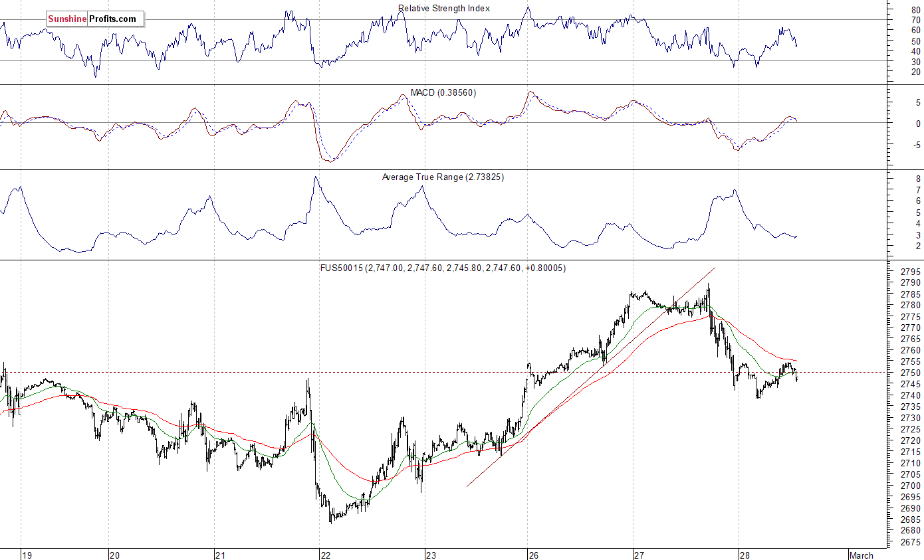924x560 pixels.
Task: Click date label 28 on time axis
Action: click(x=745, y=555)
